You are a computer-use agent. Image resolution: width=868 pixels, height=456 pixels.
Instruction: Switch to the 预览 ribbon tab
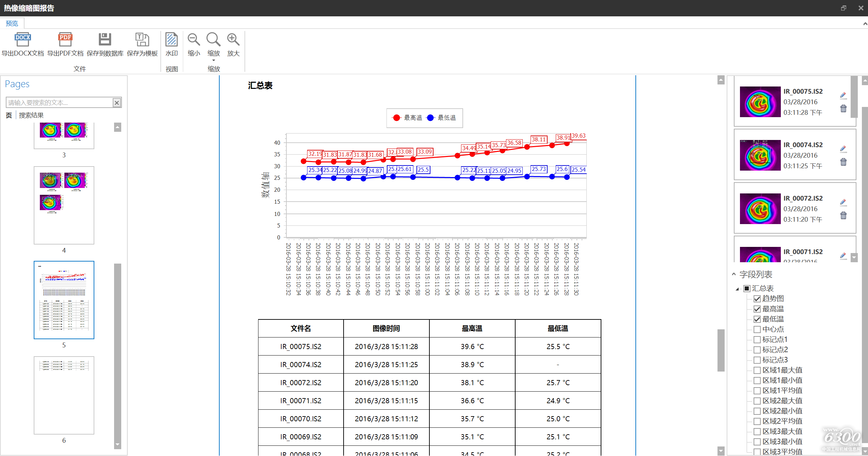(x=12, y=23)
